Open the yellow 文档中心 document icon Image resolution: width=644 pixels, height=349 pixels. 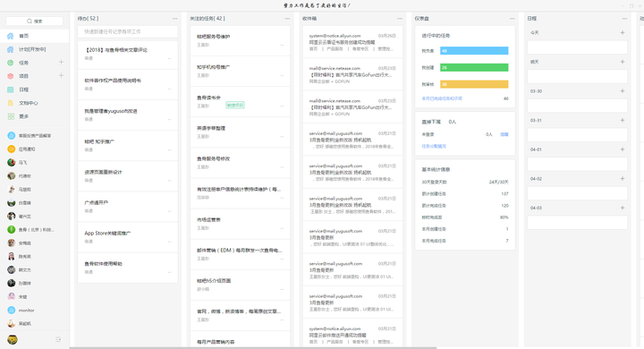pos(10,103)
